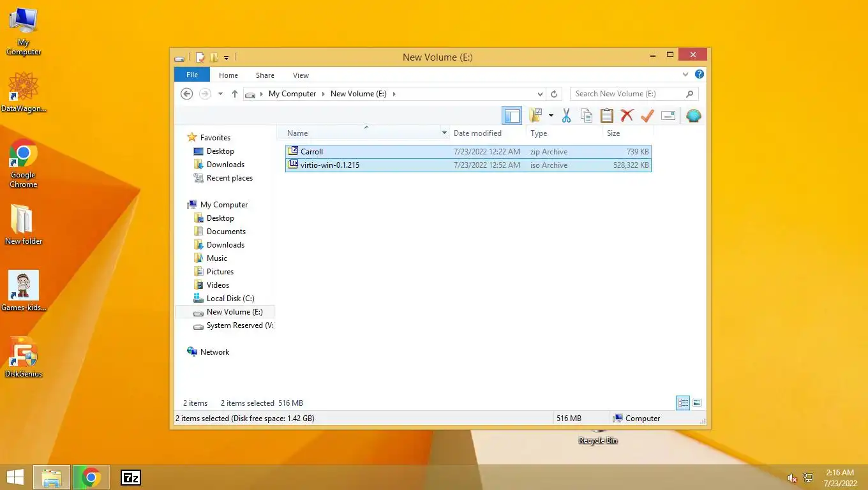Open the Customize Quick Access Toolbar dropdown

[226, 58]
